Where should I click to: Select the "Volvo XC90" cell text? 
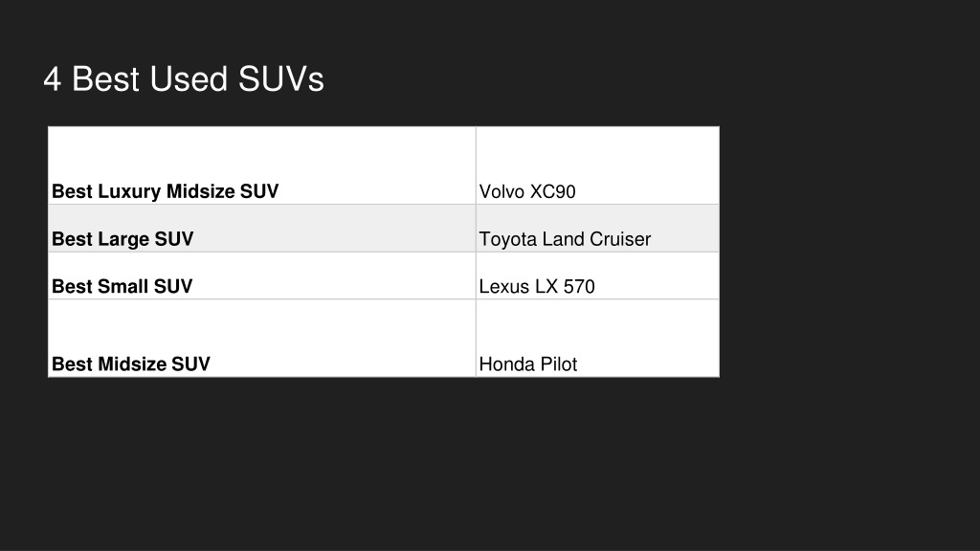527,191
